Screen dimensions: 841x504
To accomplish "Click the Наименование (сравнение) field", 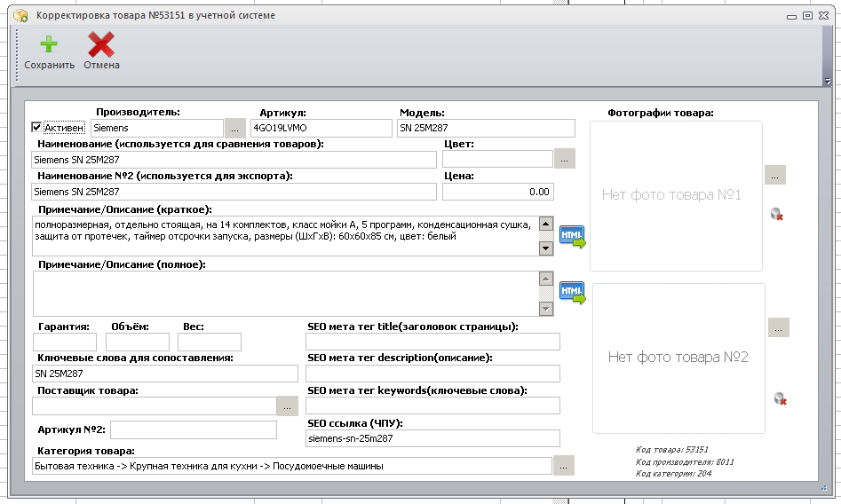I will pyautogui.click(x=234, y=160).
